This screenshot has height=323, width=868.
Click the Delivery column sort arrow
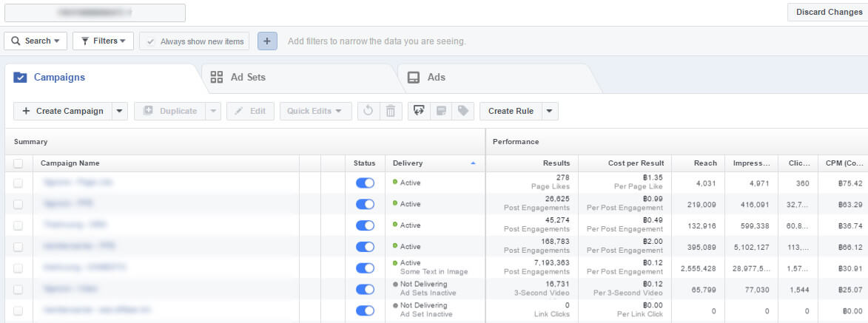(x=473, y=163)
